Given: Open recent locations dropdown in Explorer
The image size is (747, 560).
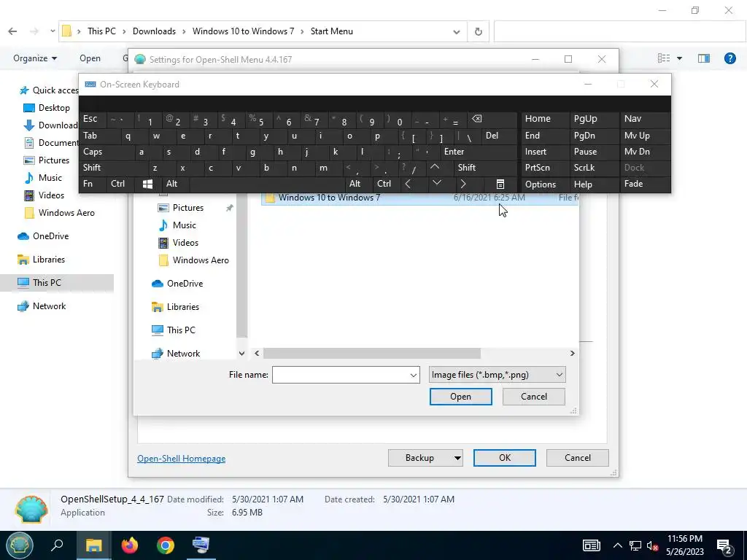Looking at the screenshot, I should click(53, 31).
